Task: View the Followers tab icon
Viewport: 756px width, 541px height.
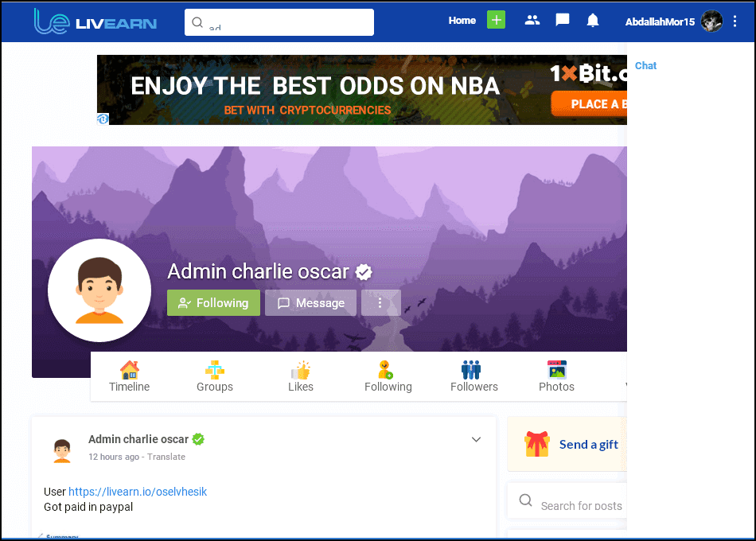Action: pyautogui.click(x=471, y=370)
